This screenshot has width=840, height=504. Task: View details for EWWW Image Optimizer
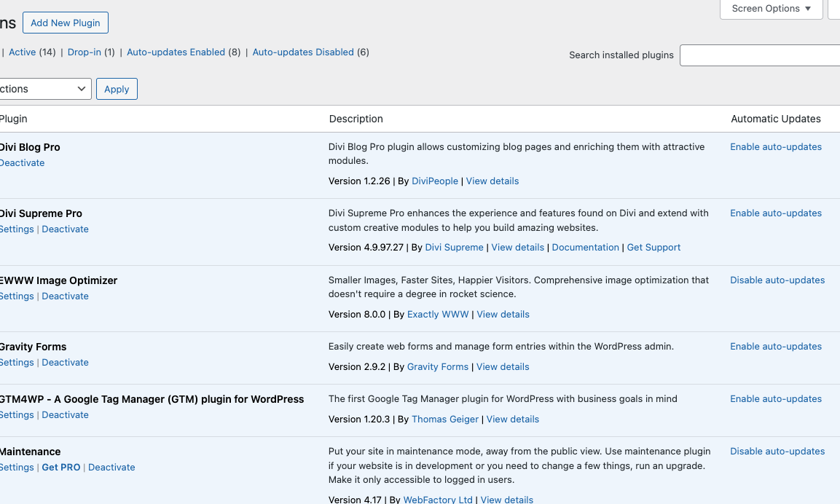pyautogui.click(x=503, y=315)
